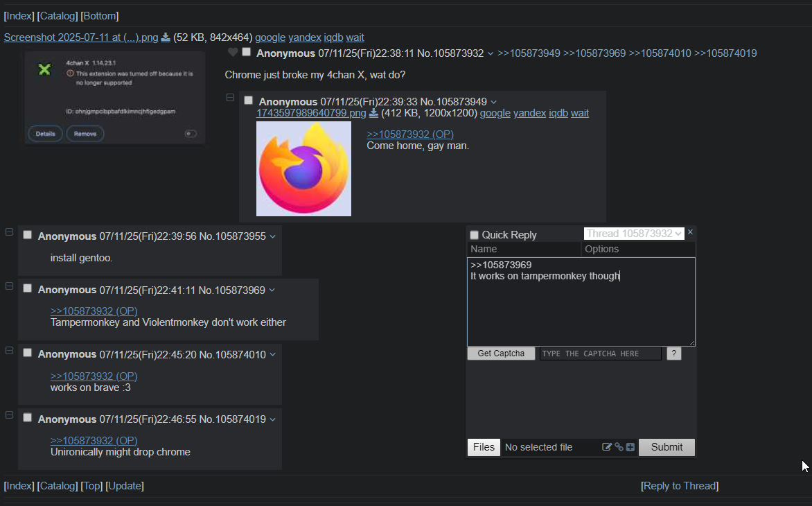The height and width of the screenshot is (506, 812).
Task: Search OP image with yandex link
Action: (x=305, y=37)
